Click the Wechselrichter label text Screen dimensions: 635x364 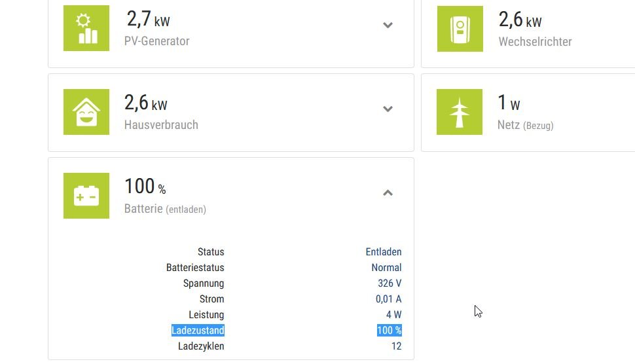(x=535, y=42)
